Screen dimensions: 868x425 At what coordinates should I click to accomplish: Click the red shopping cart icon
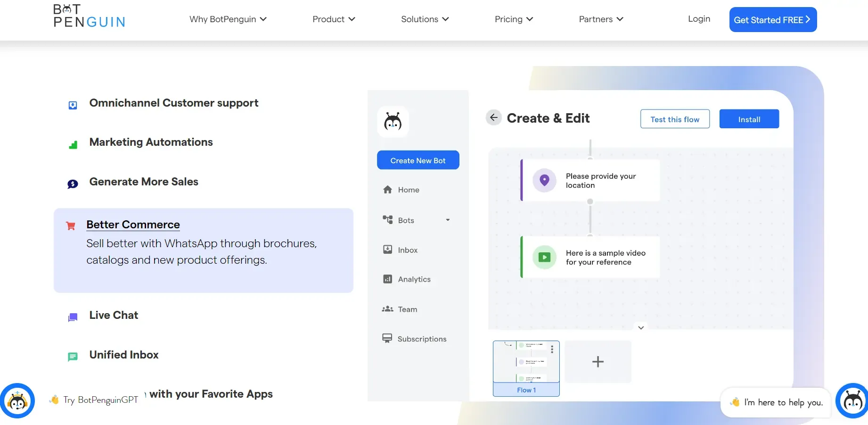tap(71, 226)
